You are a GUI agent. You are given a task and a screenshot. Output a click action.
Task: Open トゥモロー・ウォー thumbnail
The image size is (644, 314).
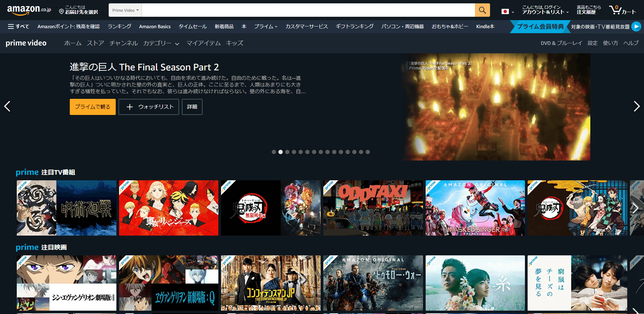[373, 283]
